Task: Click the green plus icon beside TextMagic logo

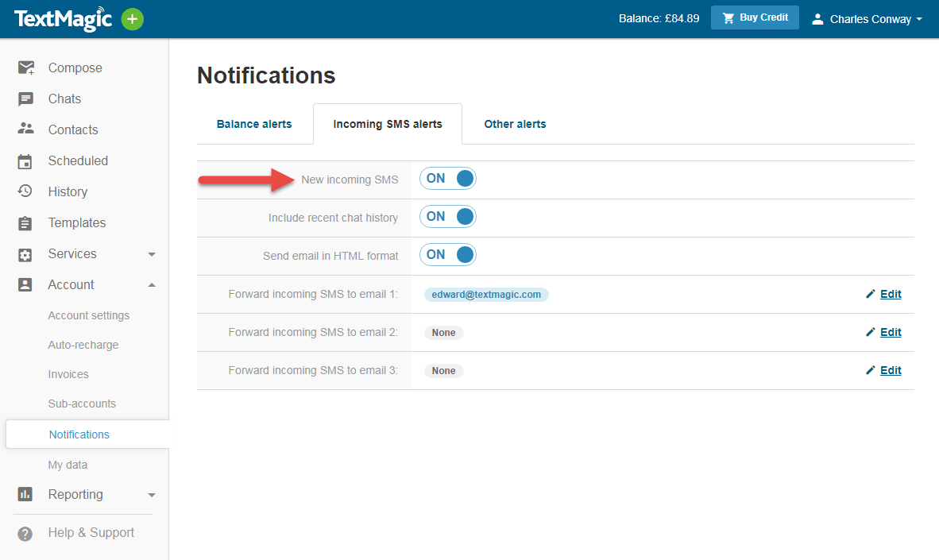Action: pyautogui.click(x=132, y=18)
